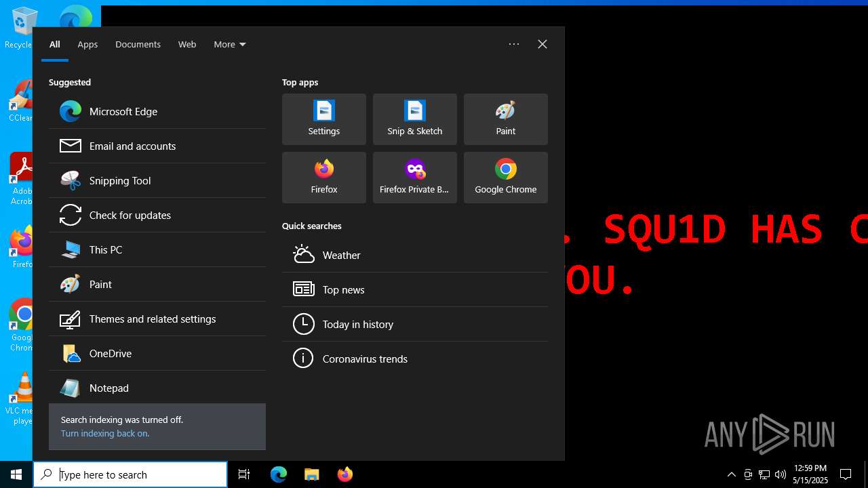Screen dimensions: 868x488
Task: Close the search panel
Action: [542, 44]
